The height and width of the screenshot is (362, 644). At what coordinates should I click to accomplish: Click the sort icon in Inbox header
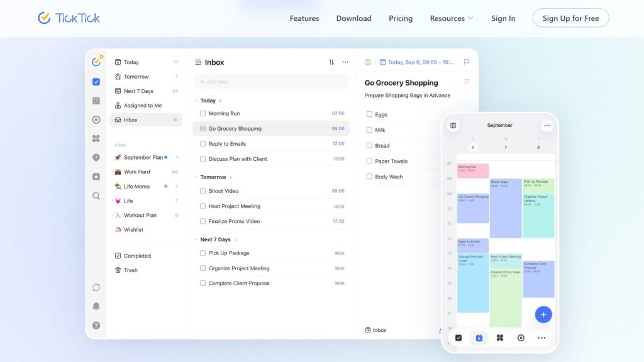[331, 62]
